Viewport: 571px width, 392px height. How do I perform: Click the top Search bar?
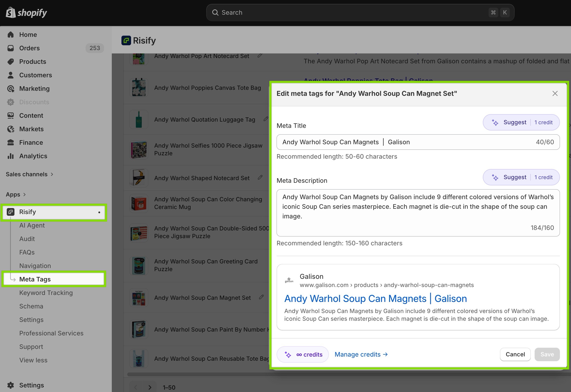(360, 13)
